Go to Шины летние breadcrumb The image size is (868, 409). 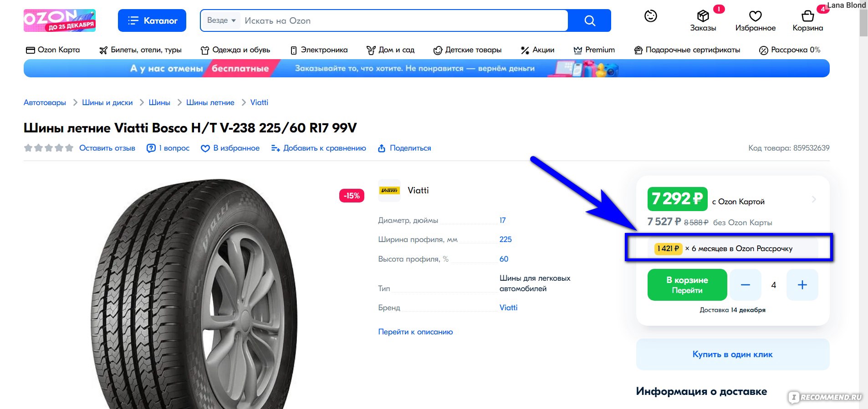pos(210,103)
